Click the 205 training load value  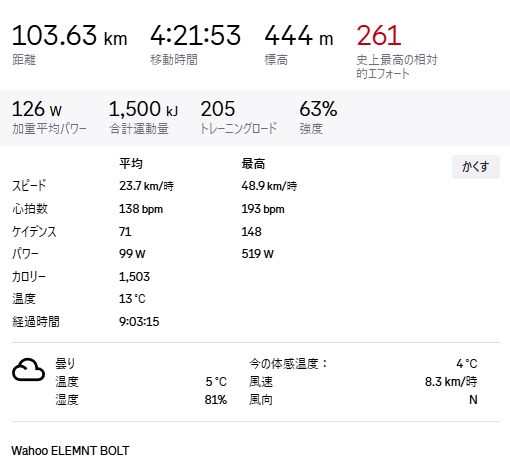(218, 109)
